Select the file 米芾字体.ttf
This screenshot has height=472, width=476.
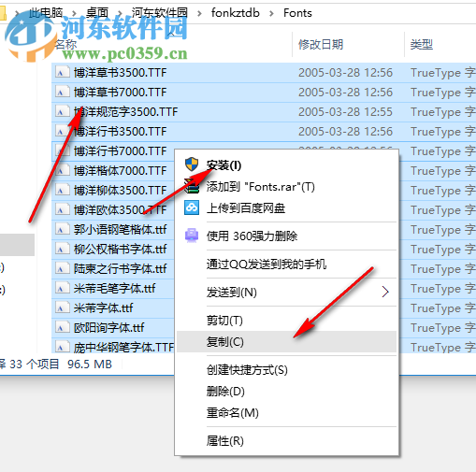pos(103,308)
